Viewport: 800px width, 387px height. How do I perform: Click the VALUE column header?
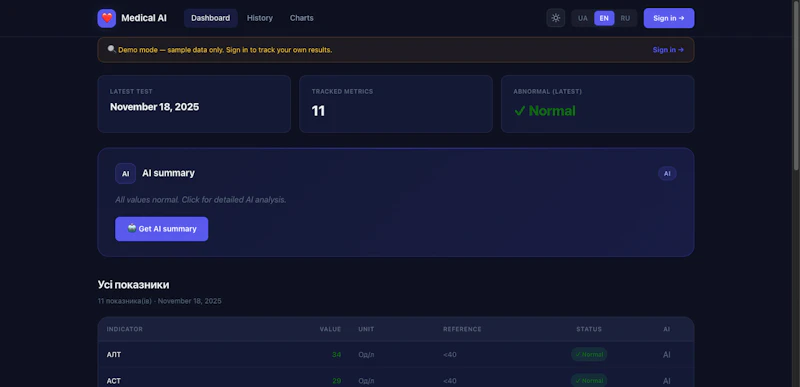(x=330, y=329)
